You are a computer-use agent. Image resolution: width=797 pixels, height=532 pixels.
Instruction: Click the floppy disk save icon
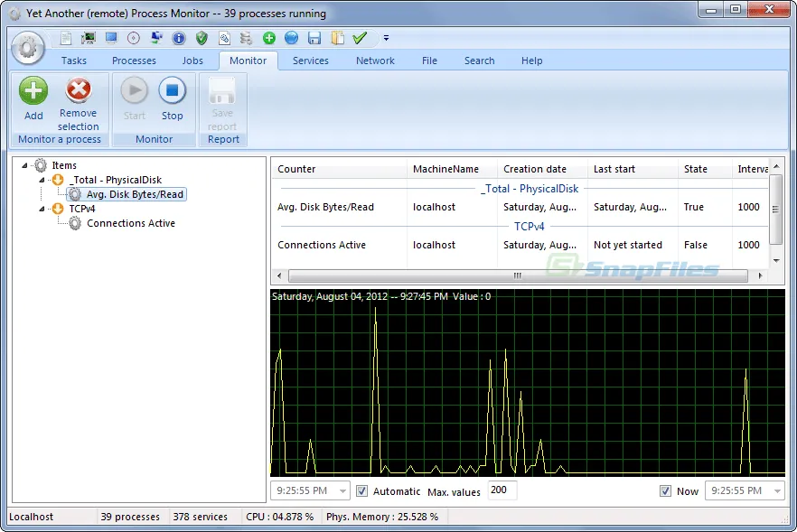(x=314, y=38)
